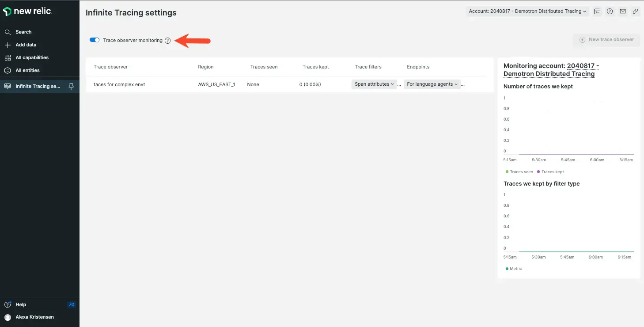Select the taces for complex envt row

point(119,84)
